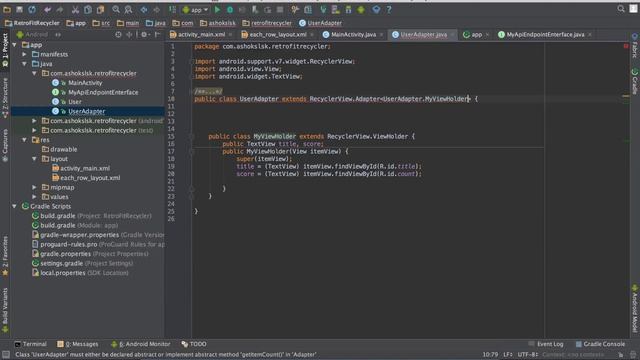Toggle the Fabric side tool window
640x360 pixels.
click(x=635, y=45)
